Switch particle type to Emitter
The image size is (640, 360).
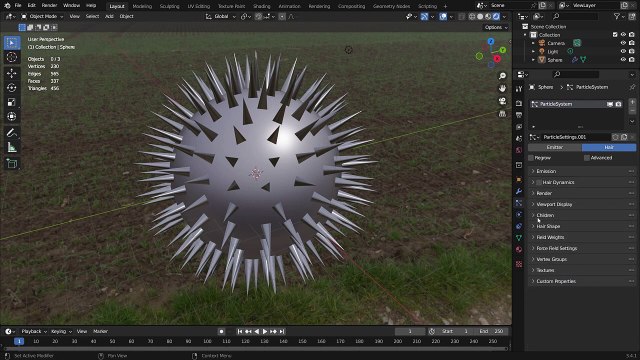pyautogui.click(x=555, y=147)
